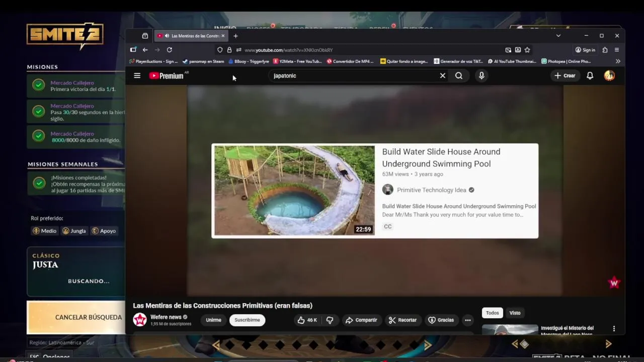Open YouTube notifications bell
The image size is (644, 362).
[x=590, y=76]
